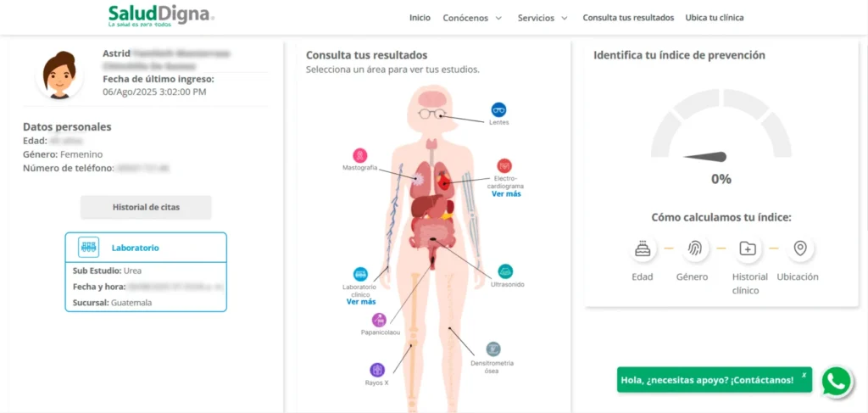This screenshot has width=868, height=413.
Task: Close the support chat banner
Action: [x=804, y=374]
